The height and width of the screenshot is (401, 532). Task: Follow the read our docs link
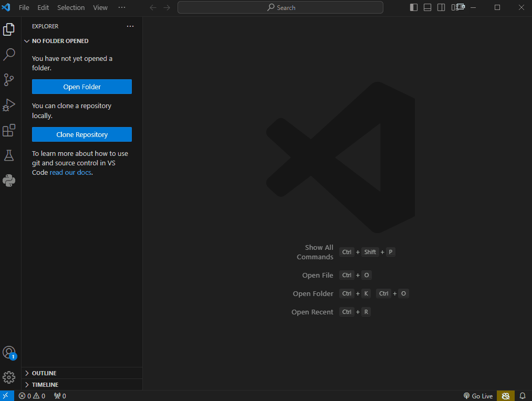pos(70,173)
